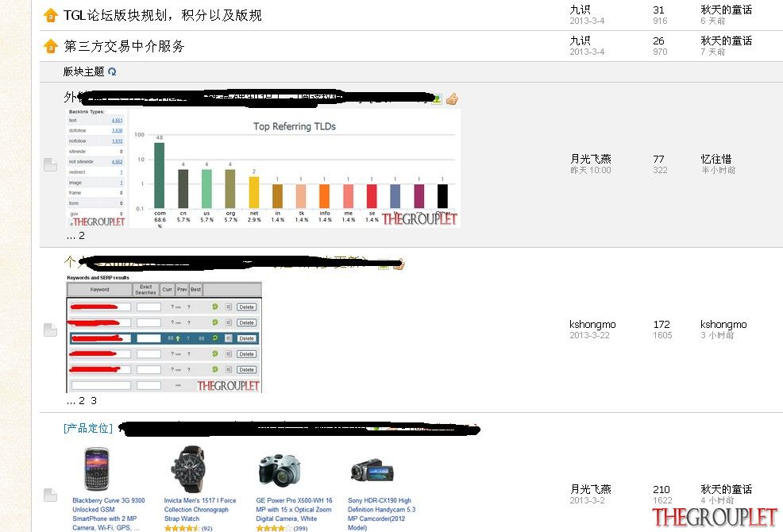Open author 月光飞燕 posted 昨天 10:00
Image resolution: width=783 pixels, height=532 pixels.
[591, 159]
